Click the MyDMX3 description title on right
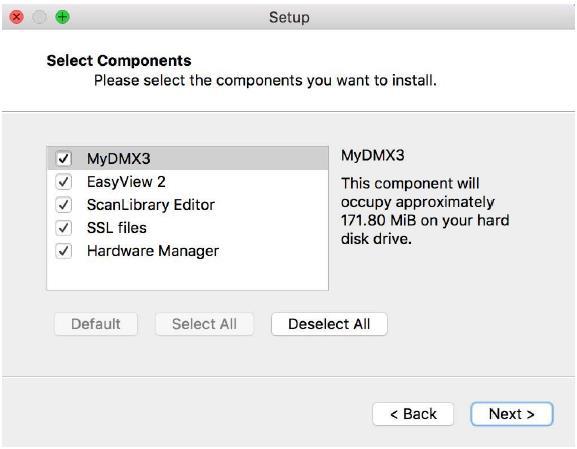 [372, 155]
